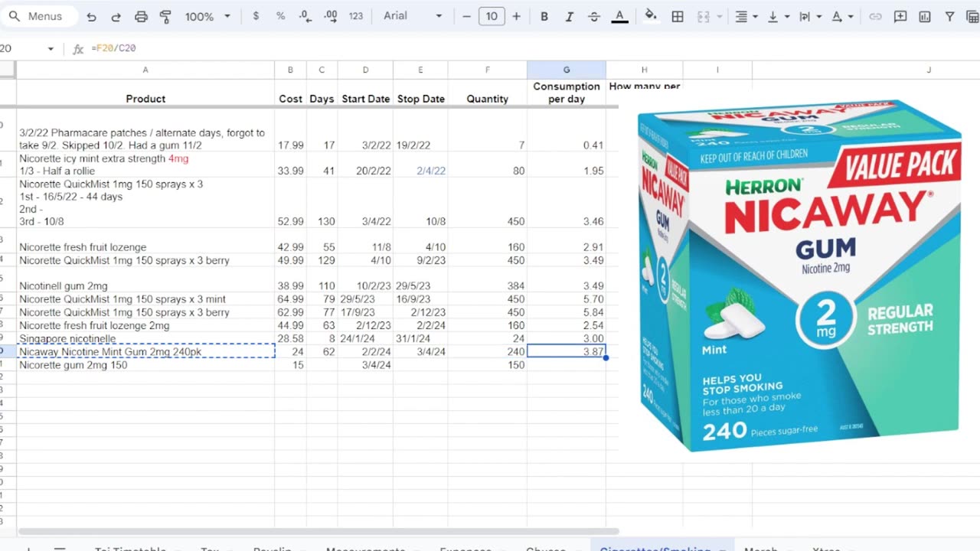Click cost cell 64.99
The width and height of the screenshot is (980, 551).
(x=290, y=299)
